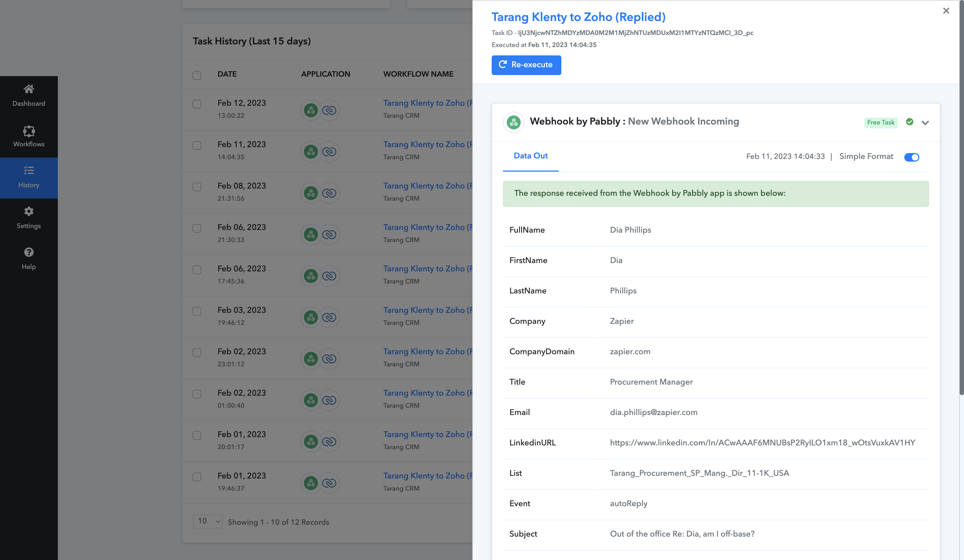Click the DATE column header
Viewport: 964px width, 560px height.
227,74
